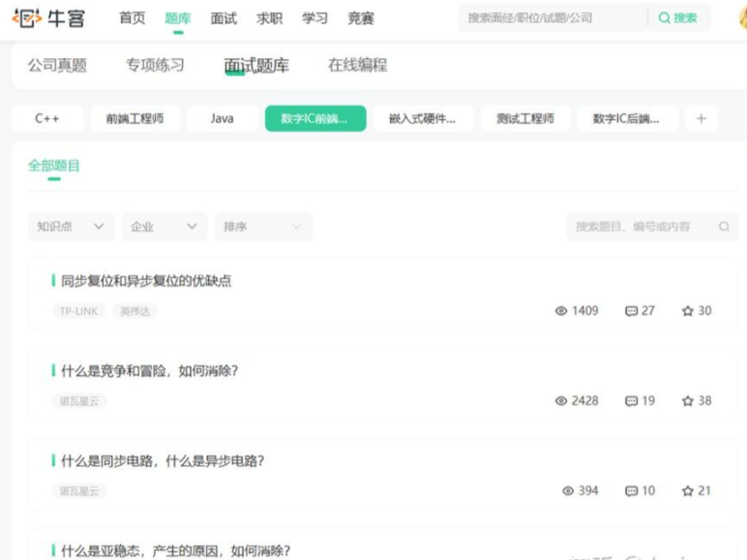The image size is (747, 560).
Task: Click the view count 2428
Action: click(x=585, y=401)
